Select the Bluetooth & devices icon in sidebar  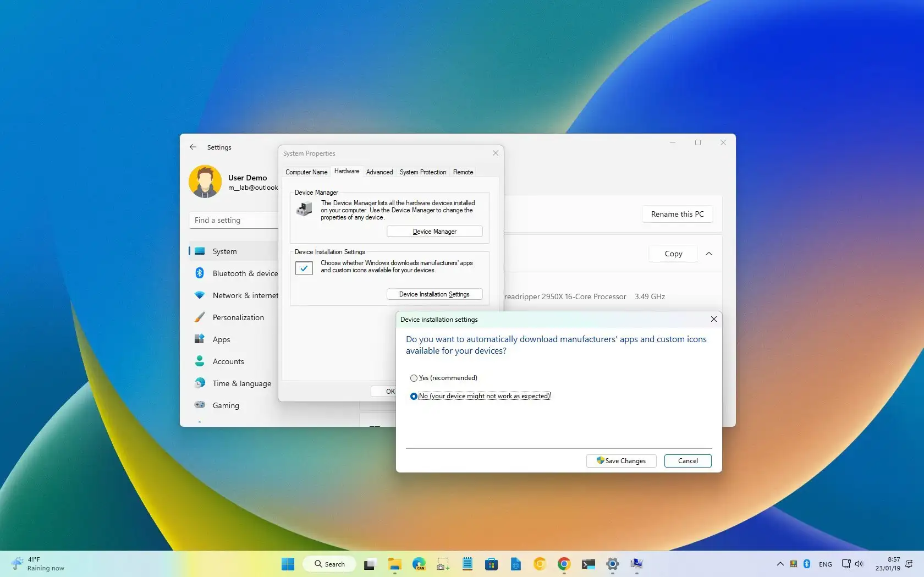coord(200,273)
